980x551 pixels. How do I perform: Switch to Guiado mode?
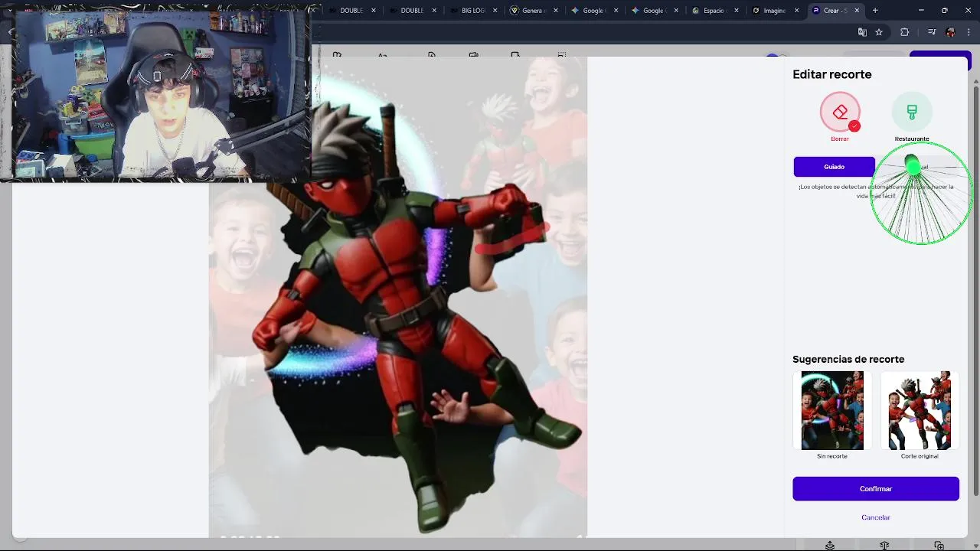(x=834, y=167)
